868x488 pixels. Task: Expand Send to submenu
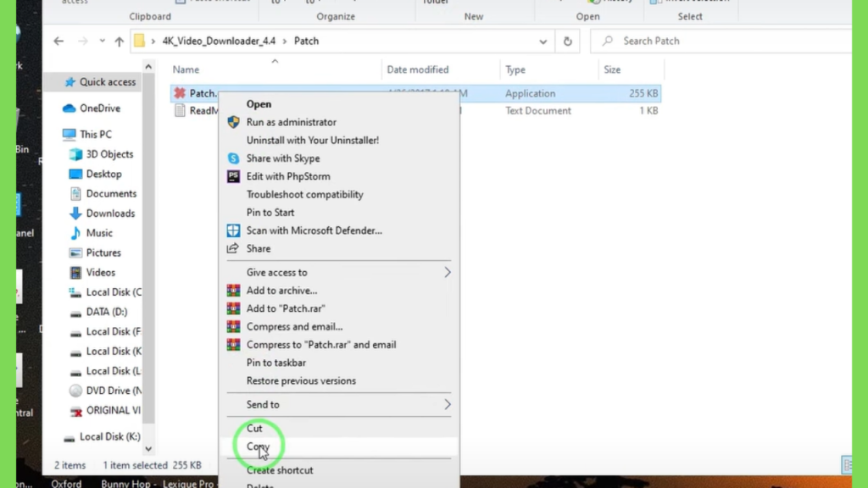click(x=339, y=404)
